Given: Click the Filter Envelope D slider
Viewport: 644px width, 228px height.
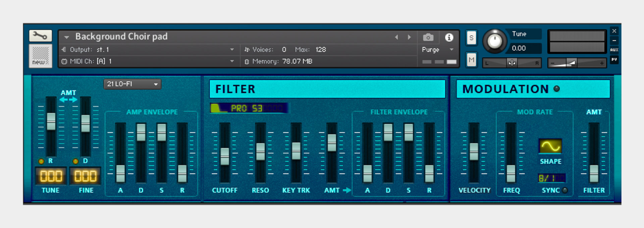Looking at the screenshot, I should [388, 132].
